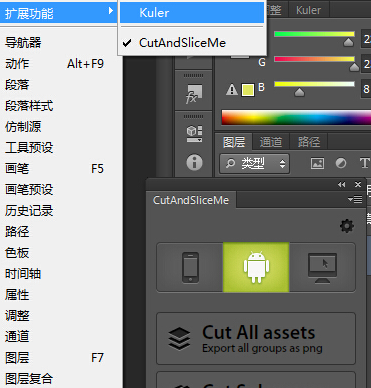Viewport: 371px width, 388px height.
Task: Choose 通道 in the window menu list
Action: pyautogui.click(x=60, y=337)
